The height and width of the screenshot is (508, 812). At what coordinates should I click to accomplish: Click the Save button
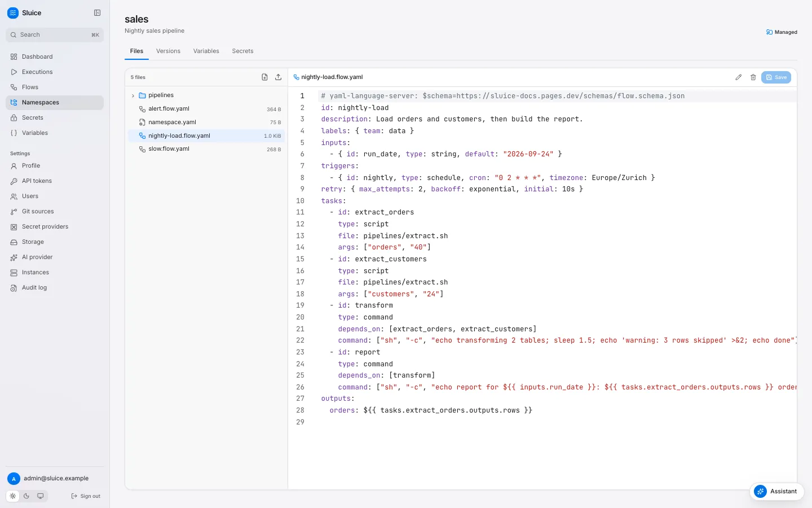click(x=776, y=77)
